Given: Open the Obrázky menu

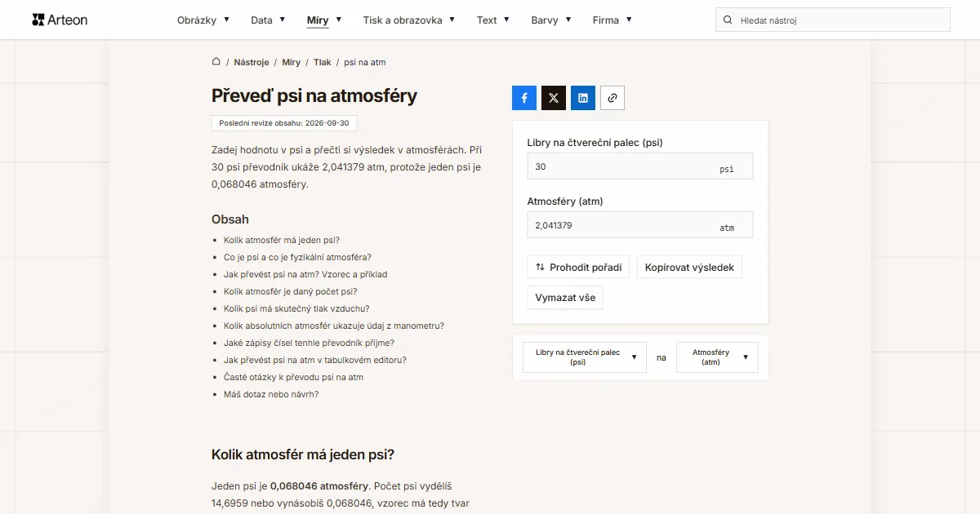Looking at the screenshot, I should tap(203, 20).
